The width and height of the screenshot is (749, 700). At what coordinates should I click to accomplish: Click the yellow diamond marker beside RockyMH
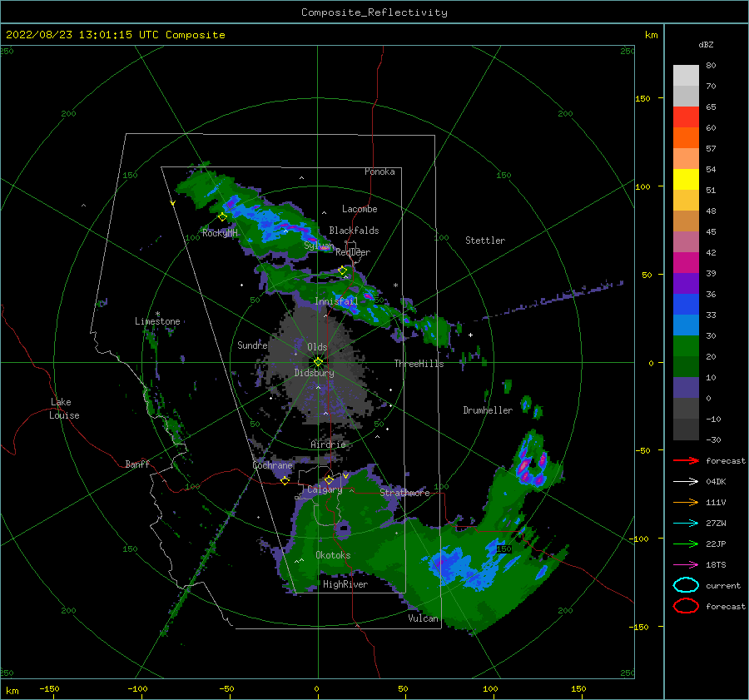[x=222, y=217]
